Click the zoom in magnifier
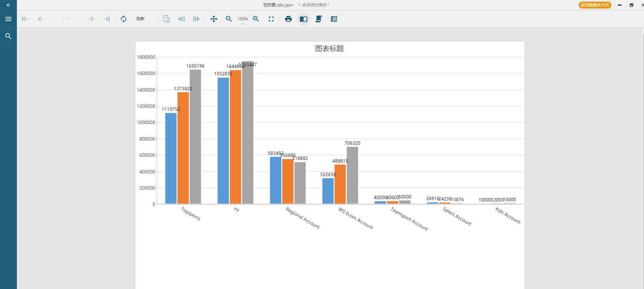The width and height of the screenshot is (644, 289). pos(256,19)
